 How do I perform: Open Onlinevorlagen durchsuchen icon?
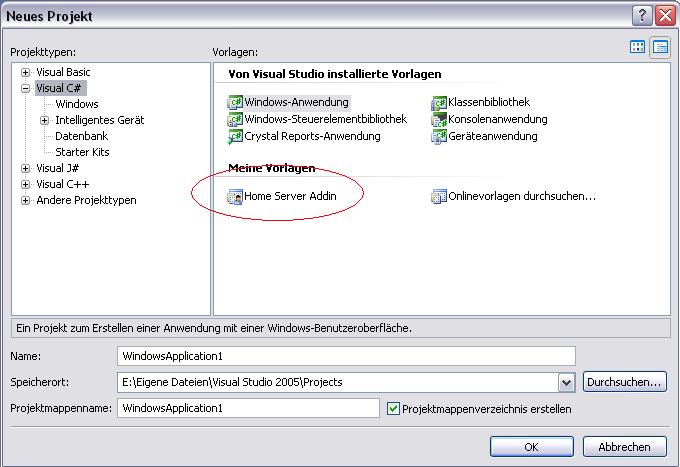click(439, 197)
